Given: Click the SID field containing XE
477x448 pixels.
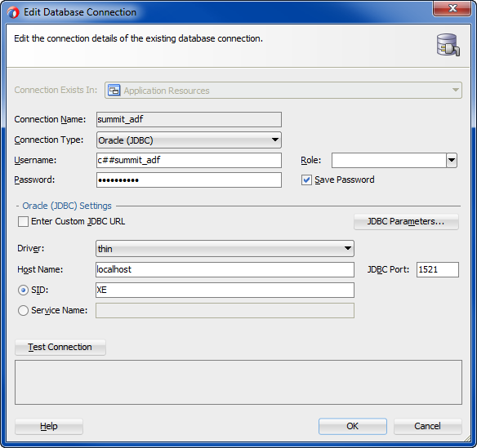Looking at the screenshot, I should (225, 291).
